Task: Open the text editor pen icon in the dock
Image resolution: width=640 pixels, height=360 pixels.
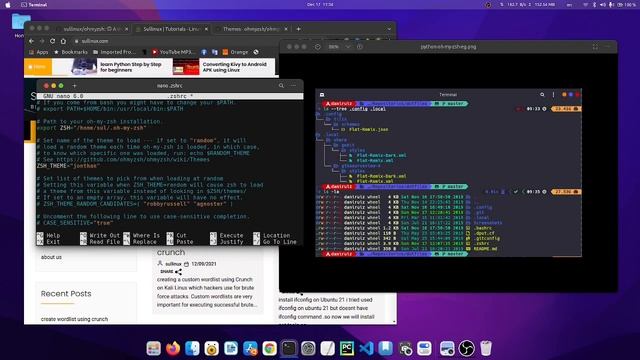Action: (327, 348)
